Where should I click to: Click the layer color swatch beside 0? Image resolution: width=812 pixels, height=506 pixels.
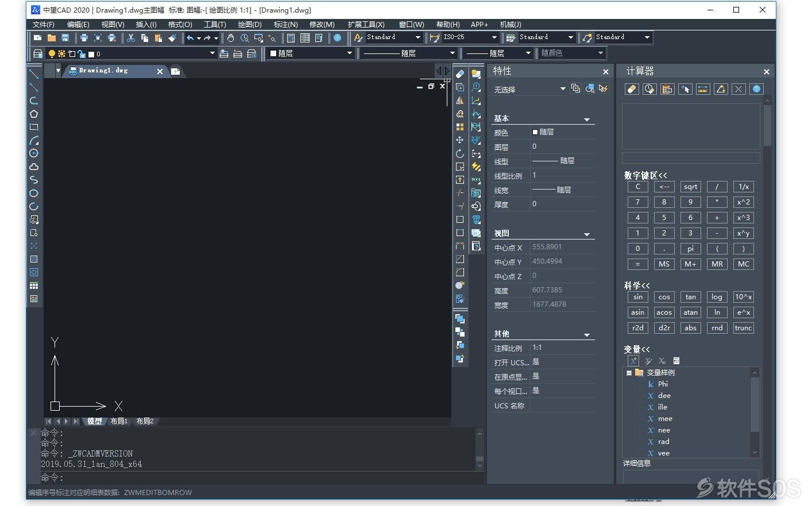point(91,54)
